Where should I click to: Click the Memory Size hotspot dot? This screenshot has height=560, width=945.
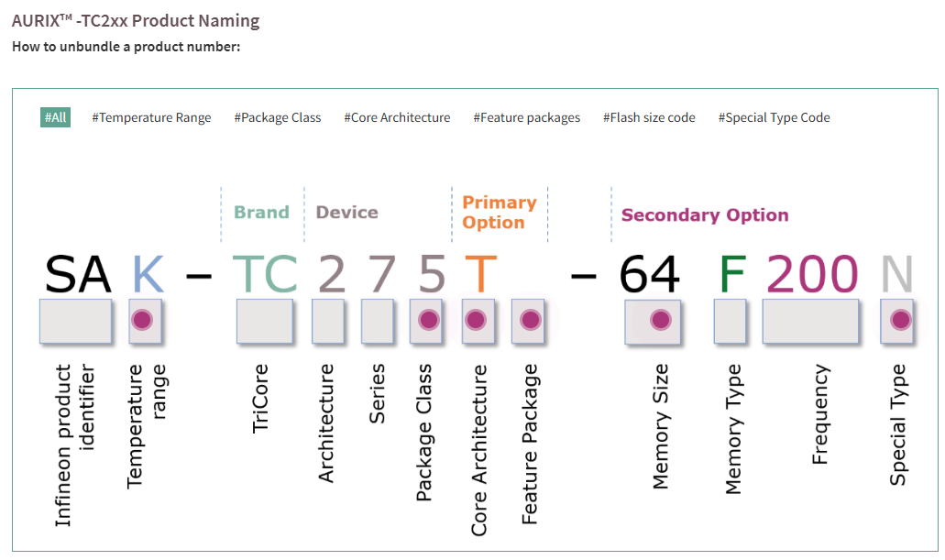point(660,320)
